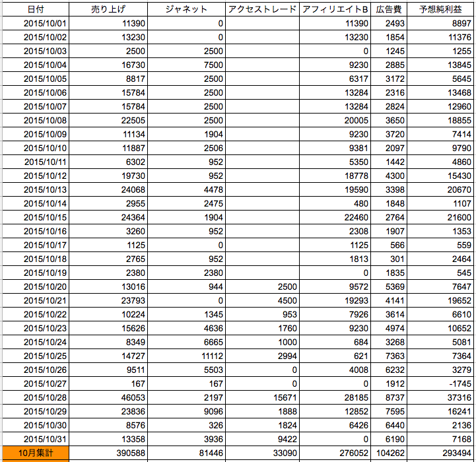Image resolution: width=476 pixels, height=462 pixels.
Task: Click the アフィリエイトB value 20005
Action: 335,120
